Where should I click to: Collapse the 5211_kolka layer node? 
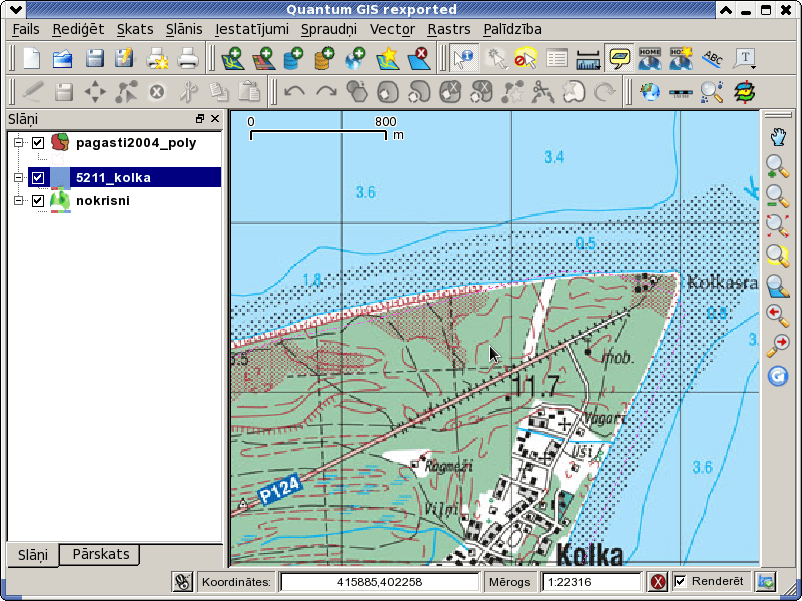pyautogui.click(x=18, y=177)
